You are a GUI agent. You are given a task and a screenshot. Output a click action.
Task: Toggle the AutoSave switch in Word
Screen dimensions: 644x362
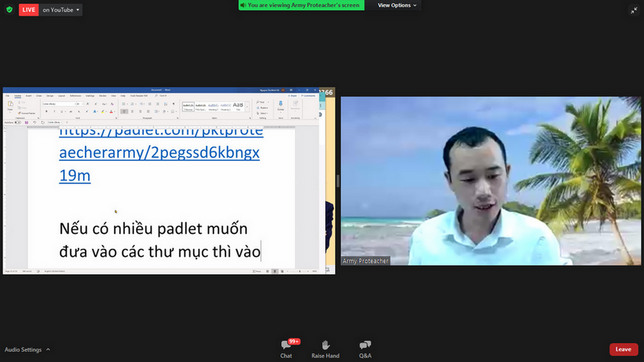[x=17, y=122]
